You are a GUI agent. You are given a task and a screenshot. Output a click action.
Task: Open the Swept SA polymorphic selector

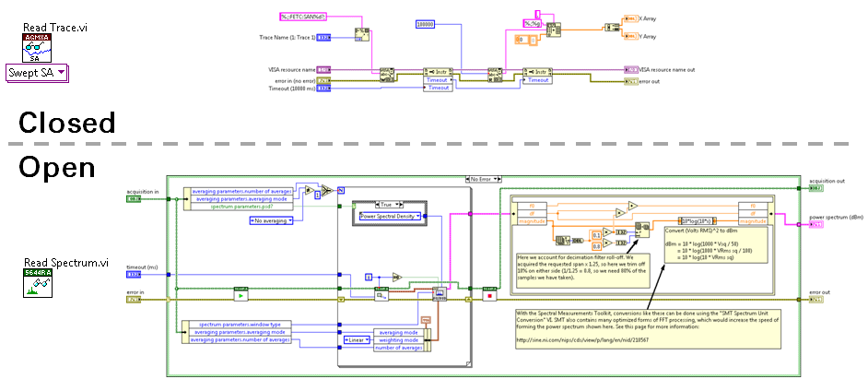(37, 73)
